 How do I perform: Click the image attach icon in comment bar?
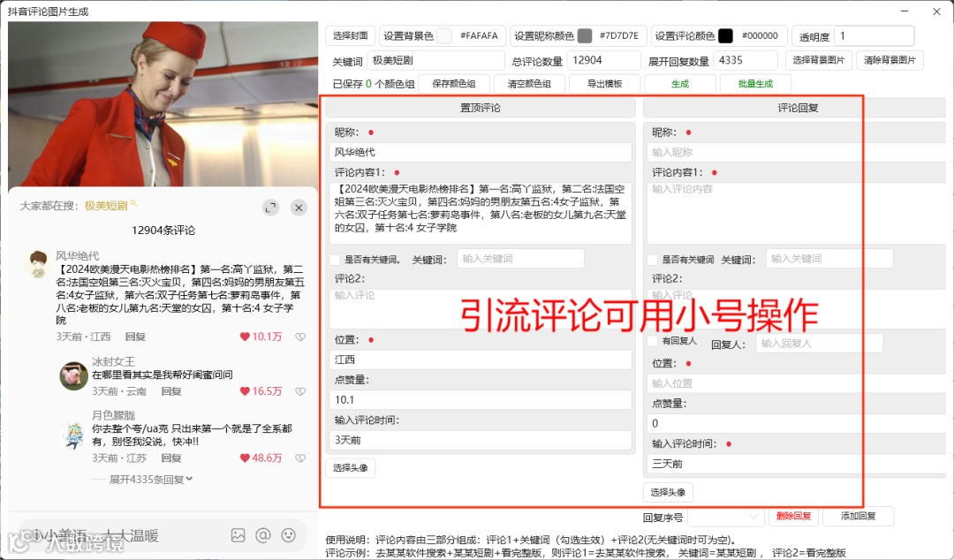tap(238, 535)
